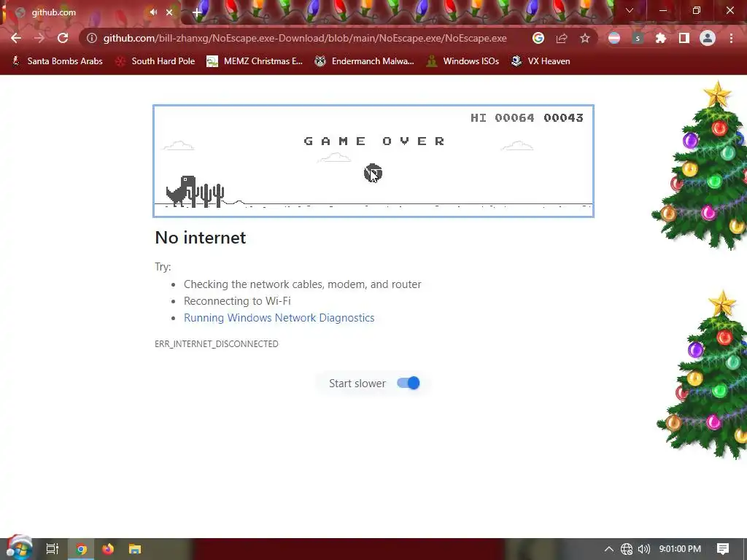Open South Hard Pole bookmark
This screenshot has width=747, height=560.
tap(155, 61)
